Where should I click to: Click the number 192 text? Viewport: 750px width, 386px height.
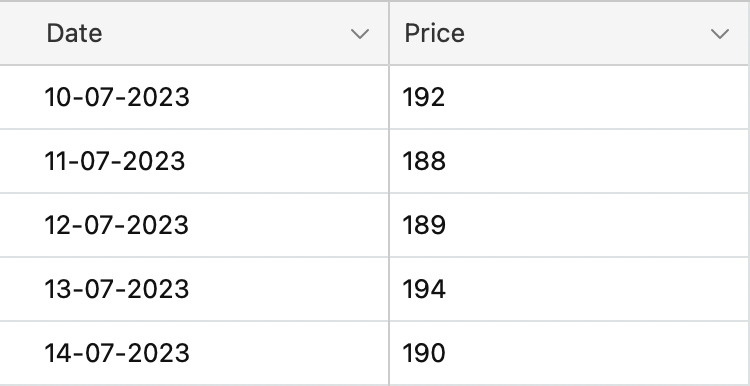coord(424,97)
